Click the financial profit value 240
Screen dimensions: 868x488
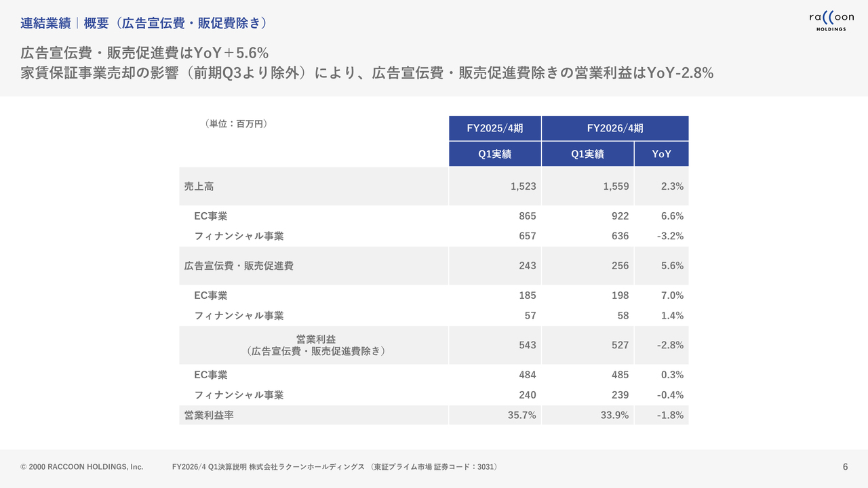coord(528,394)
